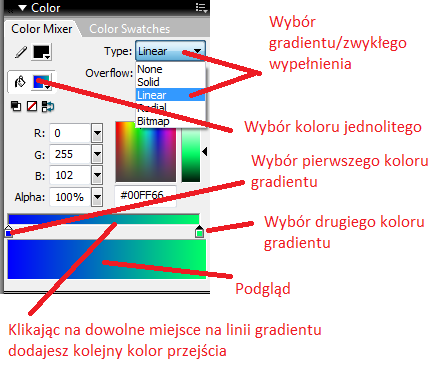Image resolution: width=437 pixels, height=366 pixels.
Task: Expand the G value slider arrow
Action: (97, 154)
